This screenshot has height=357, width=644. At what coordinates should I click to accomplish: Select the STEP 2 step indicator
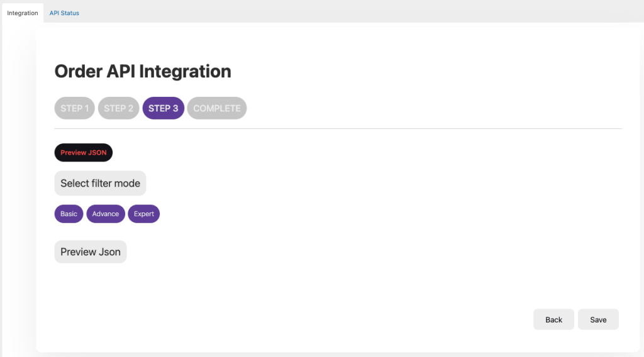pos(118,108)
